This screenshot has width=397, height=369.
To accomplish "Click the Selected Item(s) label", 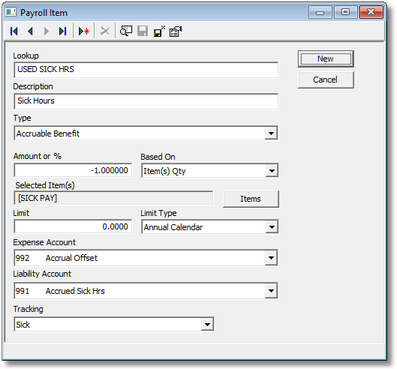I will pyautogui.click(x=45, y=185).
